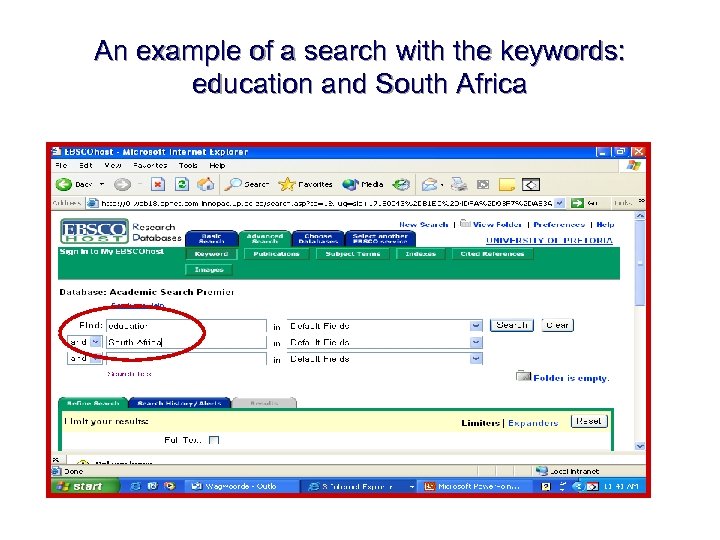The image size is (720, 540).
Task: Open the Help menu
Action: click(x=217, y=165)
